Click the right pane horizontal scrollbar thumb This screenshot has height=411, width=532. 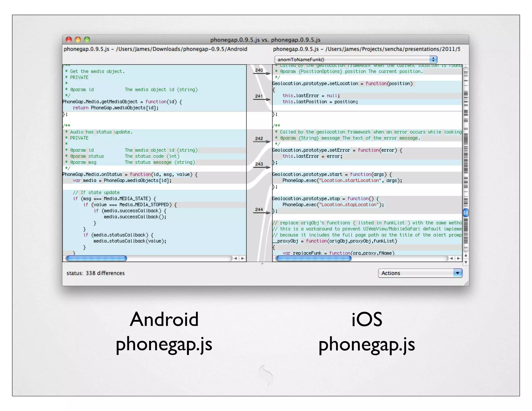pyautogui.click(x=314, y=258)
